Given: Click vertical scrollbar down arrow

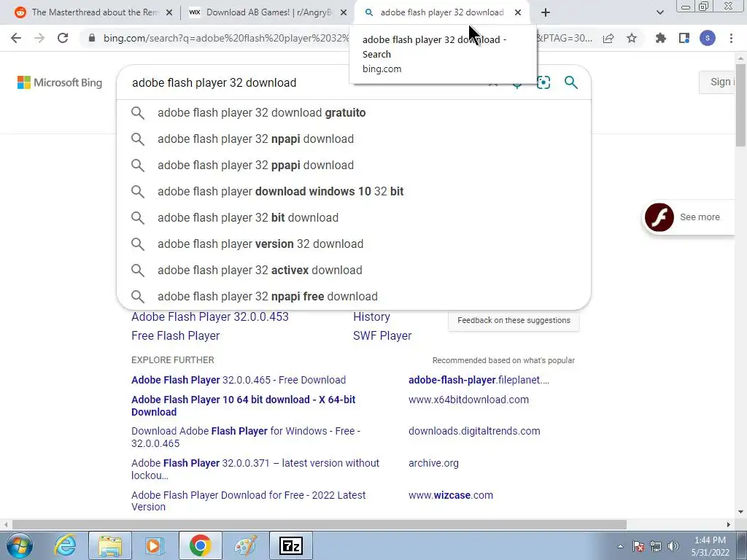Looking at the screenshot, I should click(741, 513).
